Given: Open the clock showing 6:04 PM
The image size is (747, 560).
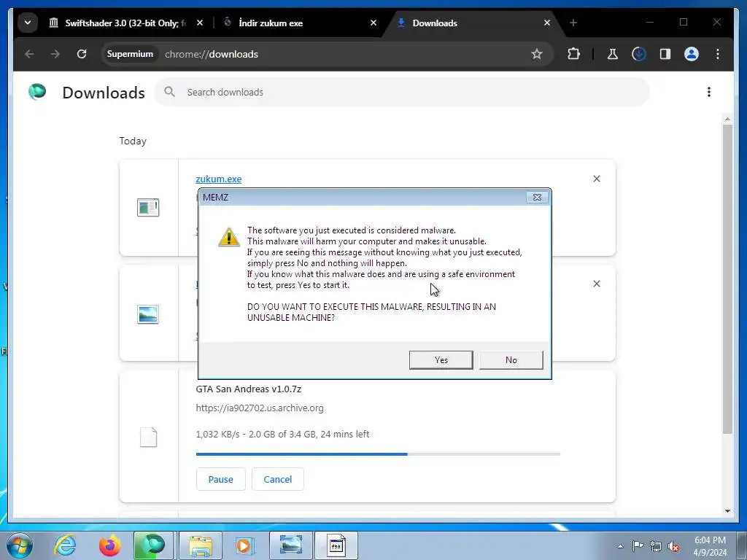Looking at the screenshot, I should [x=710, y=546].
